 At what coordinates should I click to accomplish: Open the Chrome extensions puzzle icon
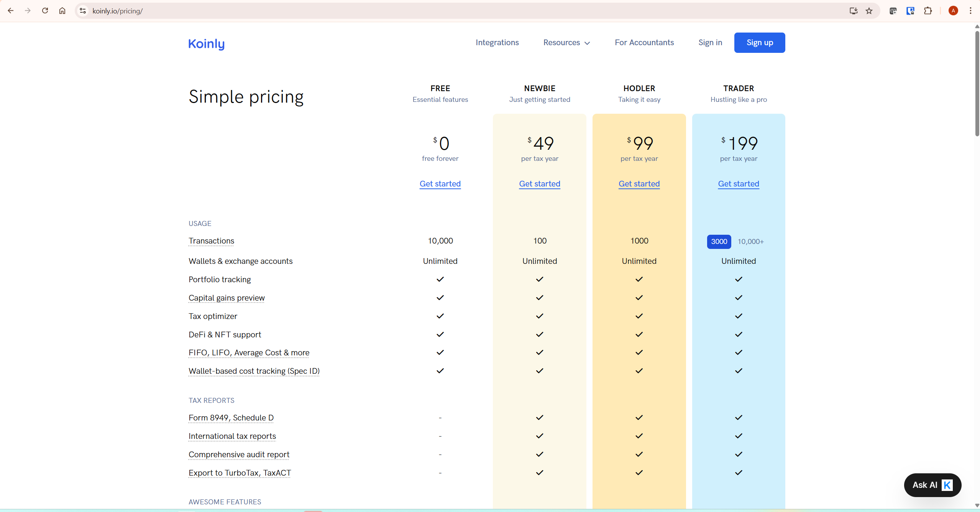(x=928, y=11)
